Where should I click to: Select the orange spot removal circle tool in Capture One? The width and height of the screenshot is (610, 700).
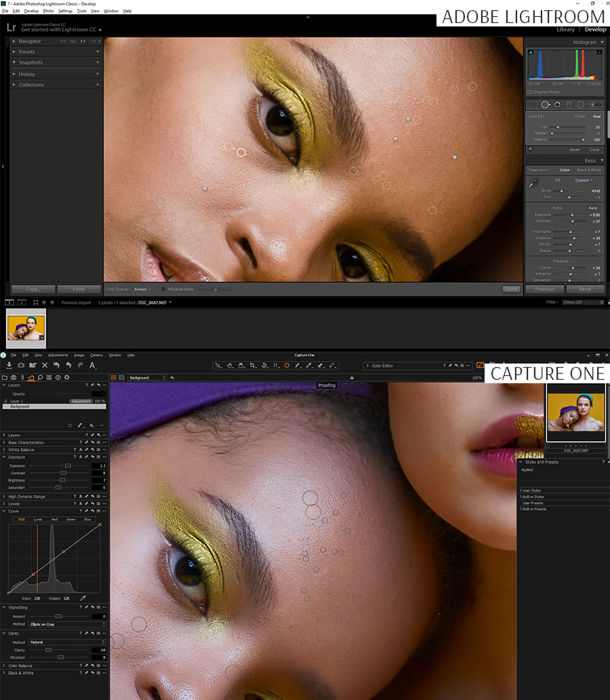click(x=287, y=366)
